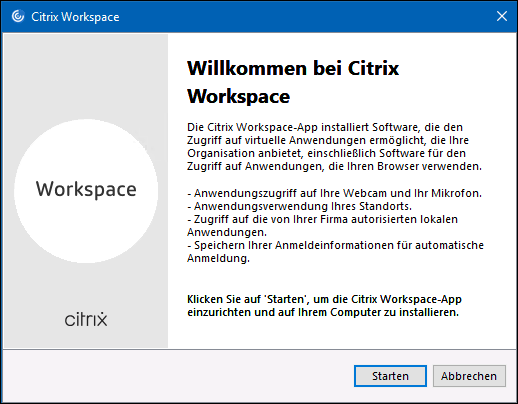
Task: Click the empty footer area left of Starten
Action: (x=178, y=376)
